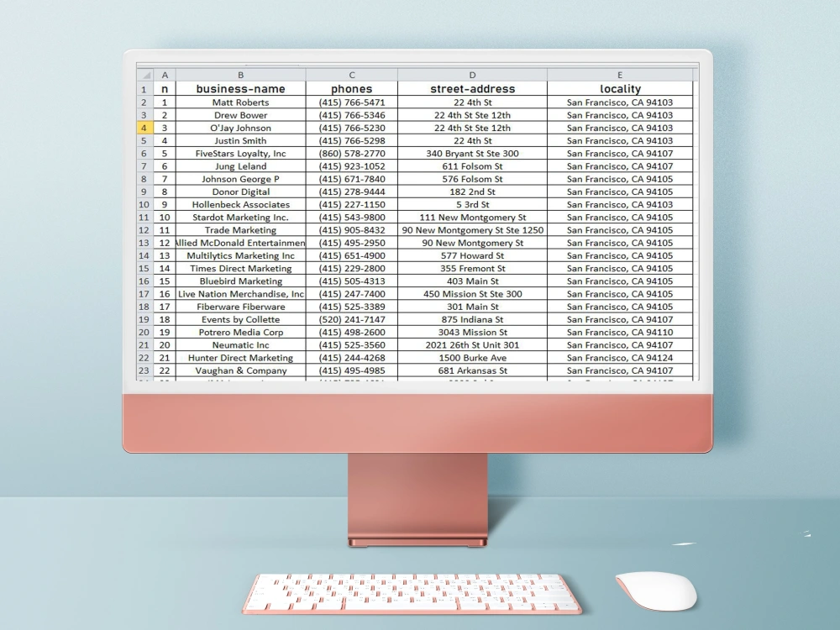The height and width of the screenshot is (630, 840).
Task: Click the 'street-address' header cell
Action: (x=472, y=89)
